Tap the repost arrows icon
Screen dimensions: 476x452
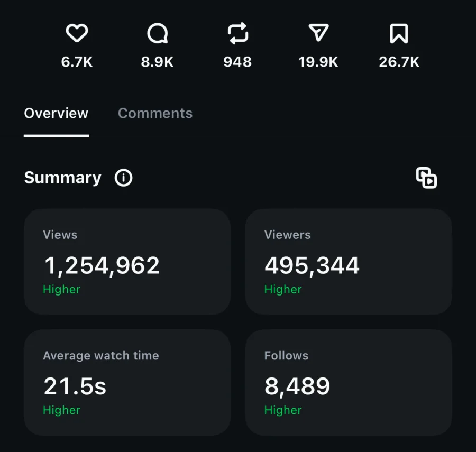click(238, 33)
